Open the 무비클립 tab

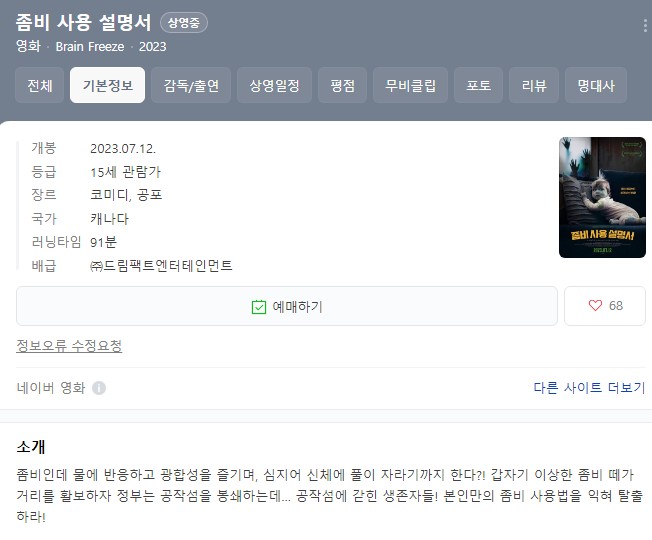point(410,85)
